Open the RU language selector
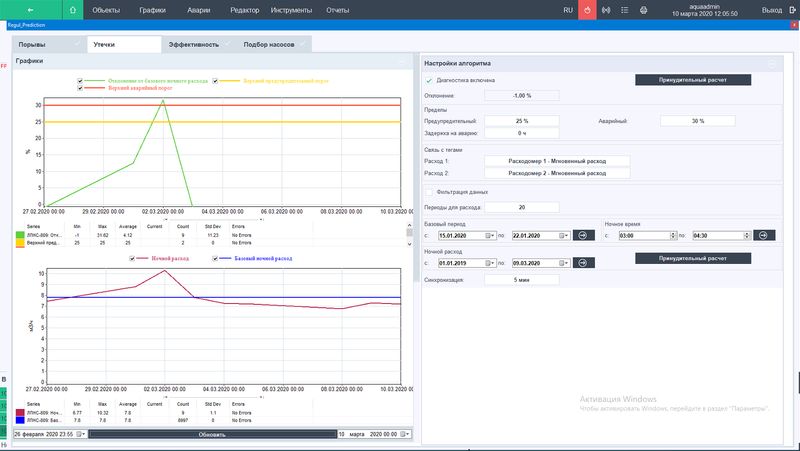 (568, 10)
